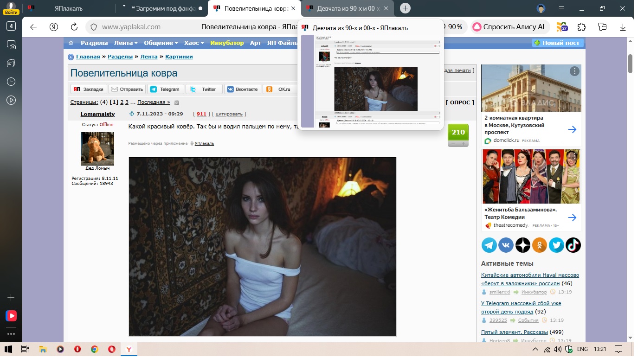Image resolution: width=644 pixels, height=358 pixels.
Task: Open the pages jump menu icon after Последняя
Action: [176, 102]
